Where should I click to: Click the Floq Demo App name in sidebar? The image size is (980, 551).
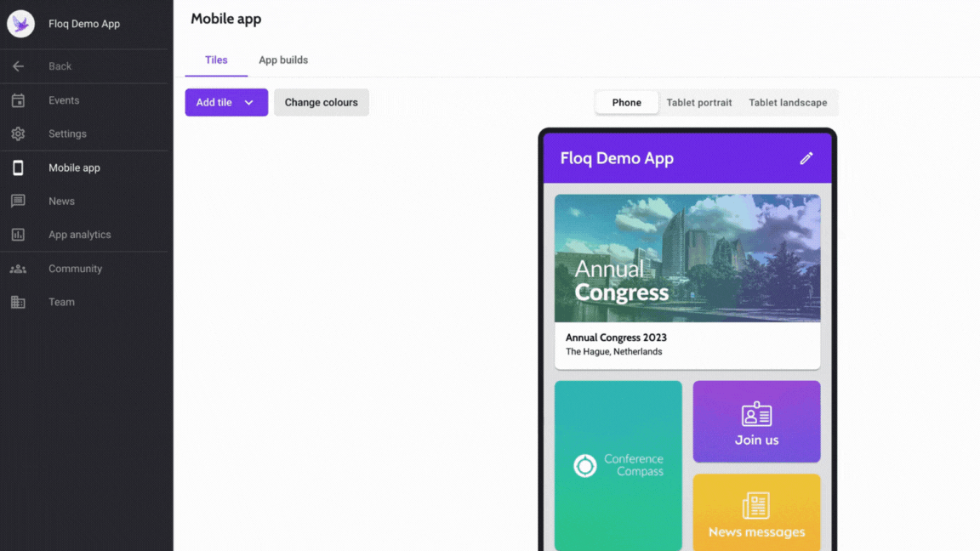pyautogui.click(x=84, y=24)
